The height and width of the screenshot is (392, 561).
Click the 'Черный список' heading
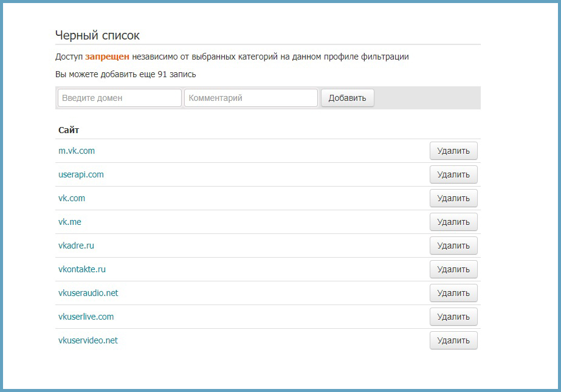[97, 35]
